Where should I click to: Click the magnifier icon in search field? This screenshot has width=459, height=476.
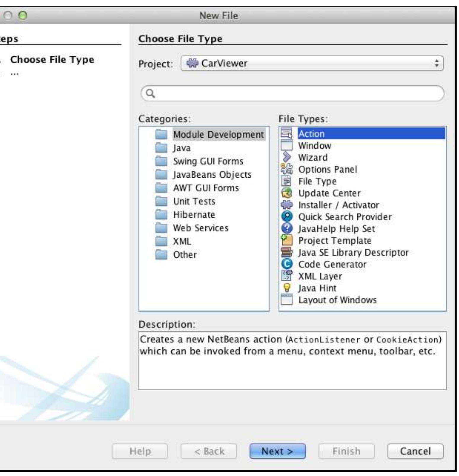[151, 93]
